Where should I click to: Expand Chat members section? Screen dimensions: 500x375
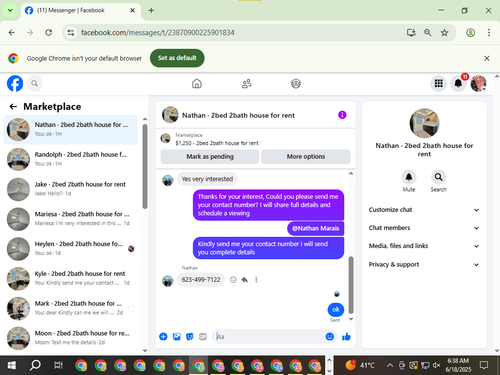tap(424, 228)
